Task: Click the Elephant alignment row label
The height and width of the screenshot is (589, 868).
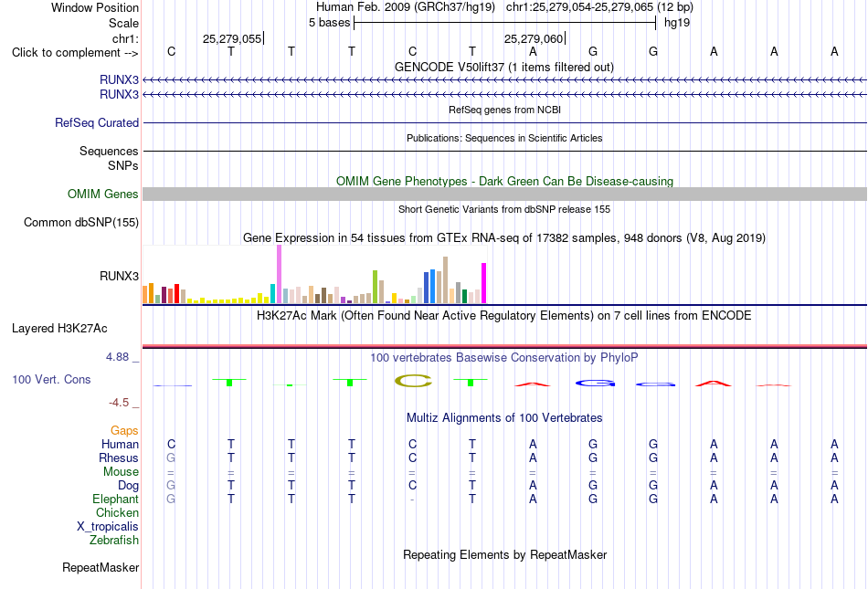Action: [x=116, y=499]
